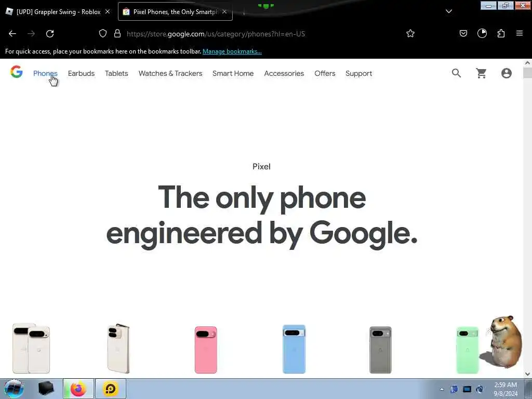Expand the list all tabs chevron
532x399 pixels.
pyautogui.click(x=448, y=11)
